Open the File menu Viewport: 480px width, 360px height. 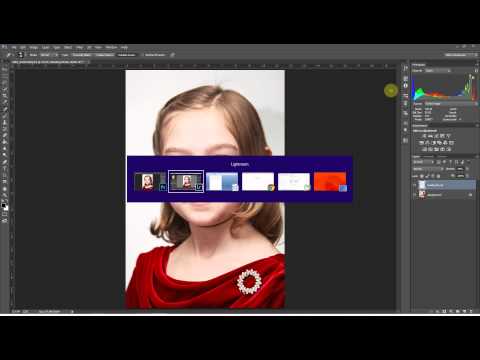14,47
